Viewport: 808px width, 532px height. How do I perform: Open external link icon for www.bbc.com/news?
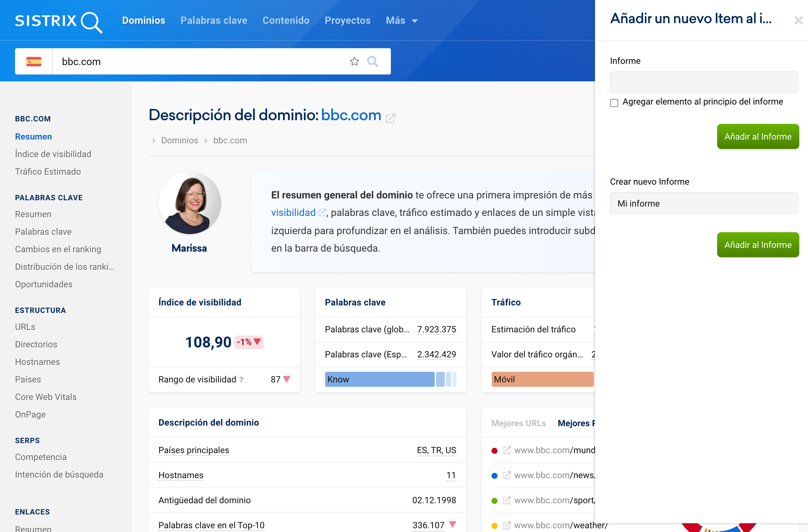click(506, 475)
